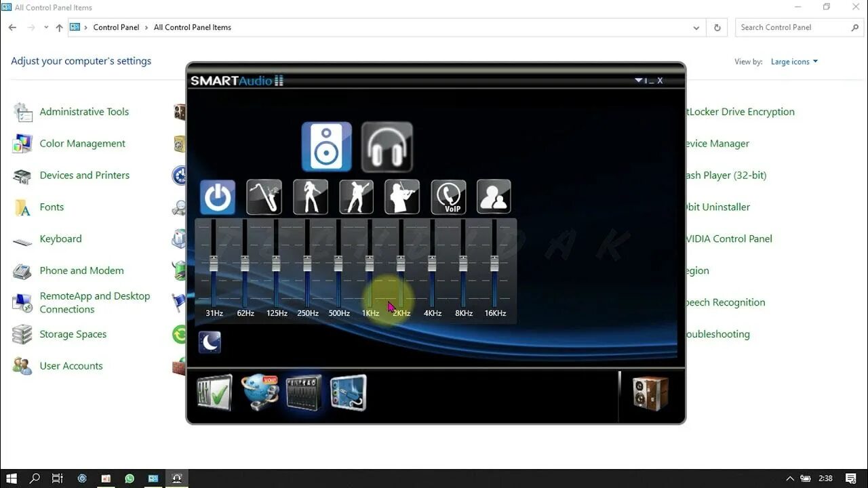Select the Pop dancer equalizer preset
This screenshot has height=488, width=868.
pos(310,197)
